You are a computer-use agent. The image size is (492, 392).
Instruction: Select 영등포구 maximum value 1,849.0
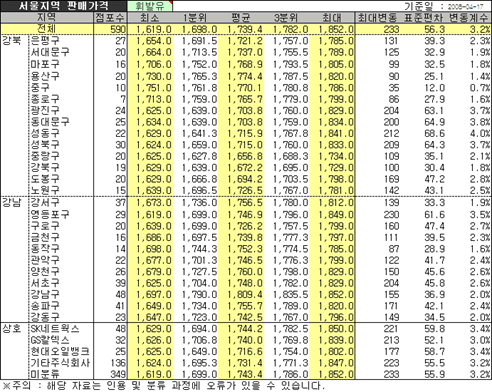(336, 215)
